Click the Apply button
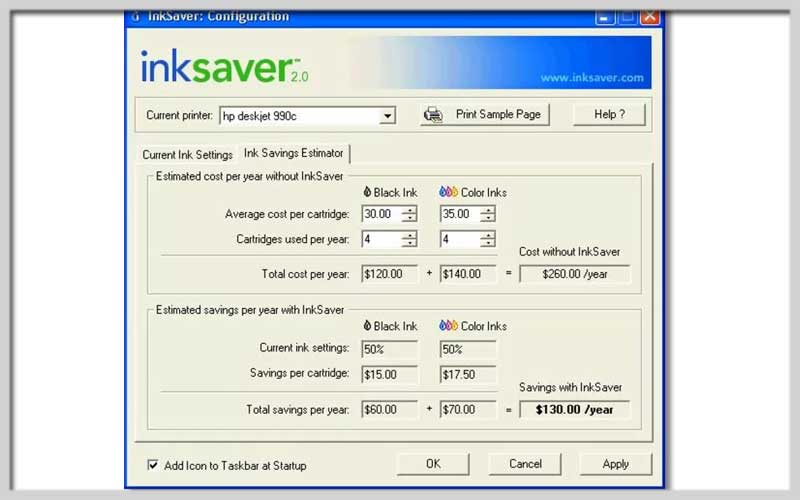This screenshot has height=500, width=800. (615, 464)
